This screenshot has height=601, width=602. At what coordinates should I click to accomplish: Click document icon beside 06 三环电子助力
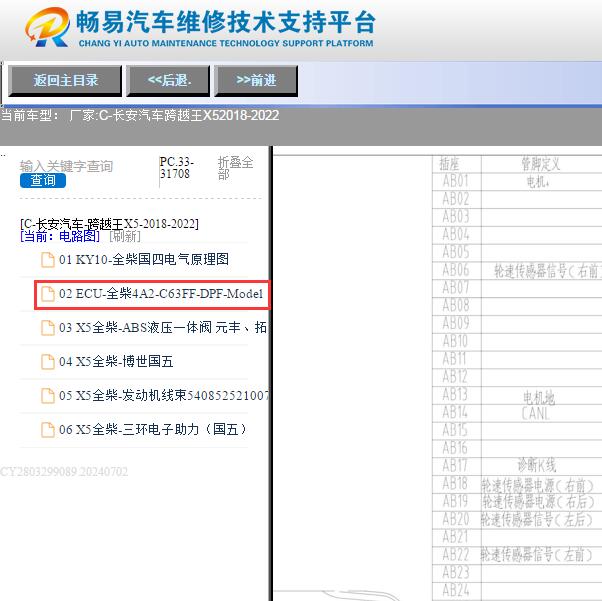[48, 429]
